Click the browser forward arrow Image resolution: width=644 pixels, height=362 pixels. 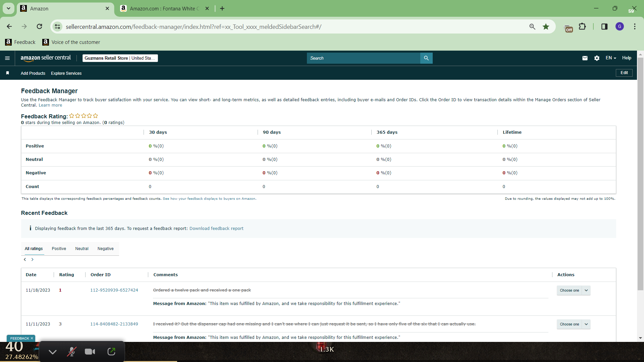coord(24,26)
